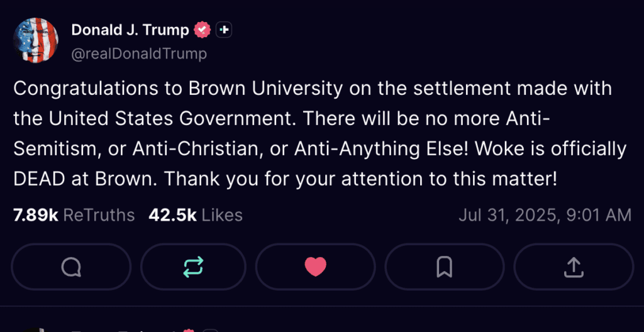The image size is (644, 332).
Task: Click the red verified checkmark badge
Action: pos(202,30)
